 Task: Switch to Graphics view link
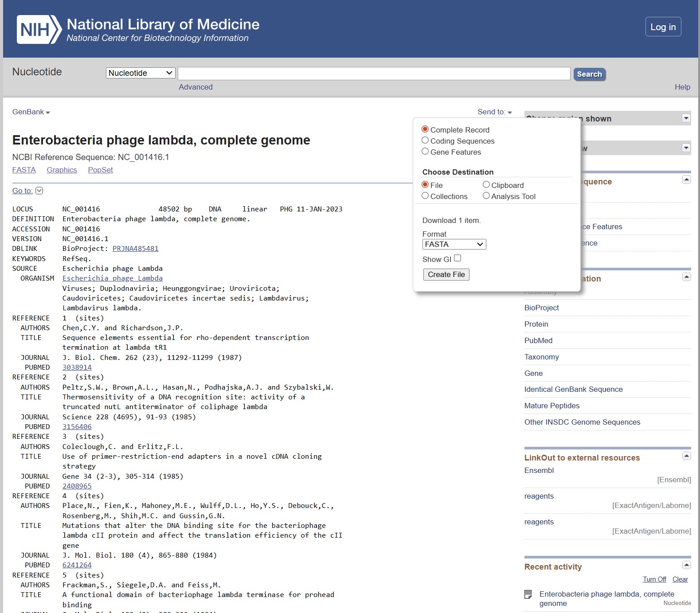(62, 170)
